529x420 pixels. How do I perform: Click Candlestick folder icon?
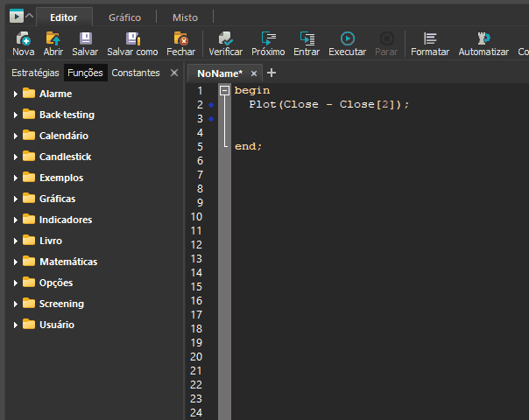(x=29, y=156)
